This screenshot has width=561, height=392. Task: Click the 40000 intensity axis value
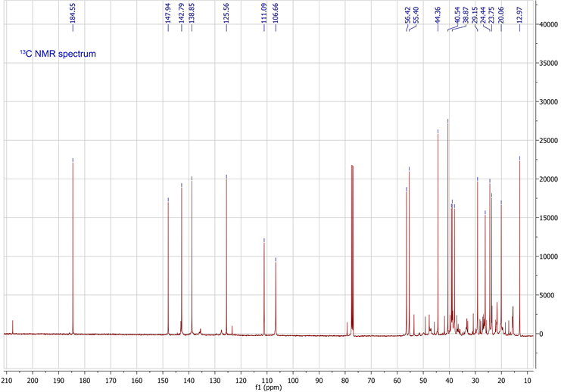click(548, 24)
